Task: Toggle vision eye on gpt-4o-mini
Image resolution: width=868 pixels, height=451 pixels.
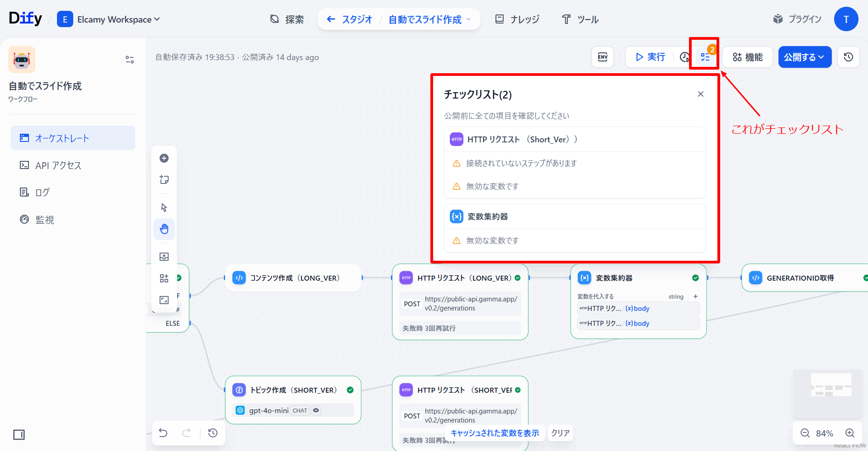Action: point(316,410)
